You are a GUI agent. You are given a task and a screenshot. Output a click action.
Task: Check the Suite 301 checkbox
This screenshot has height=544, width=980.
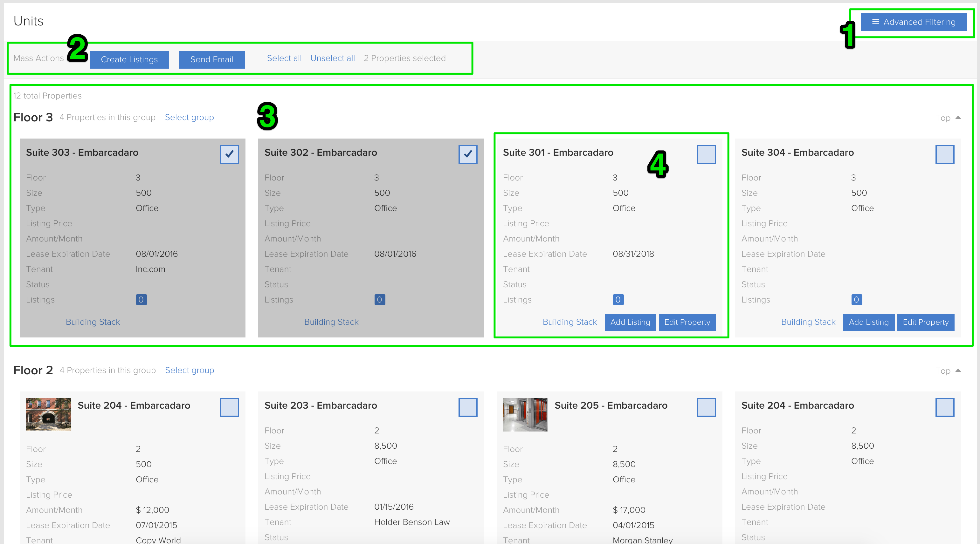pos(706,154)
